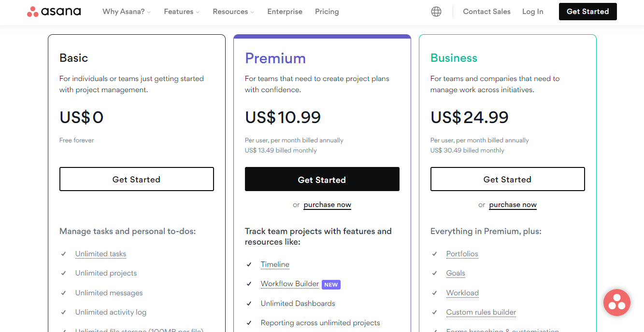This screenshot has width=644, height=332.
Task: Click the checkmark beside Portfolios feature
Action: point(434,254)
